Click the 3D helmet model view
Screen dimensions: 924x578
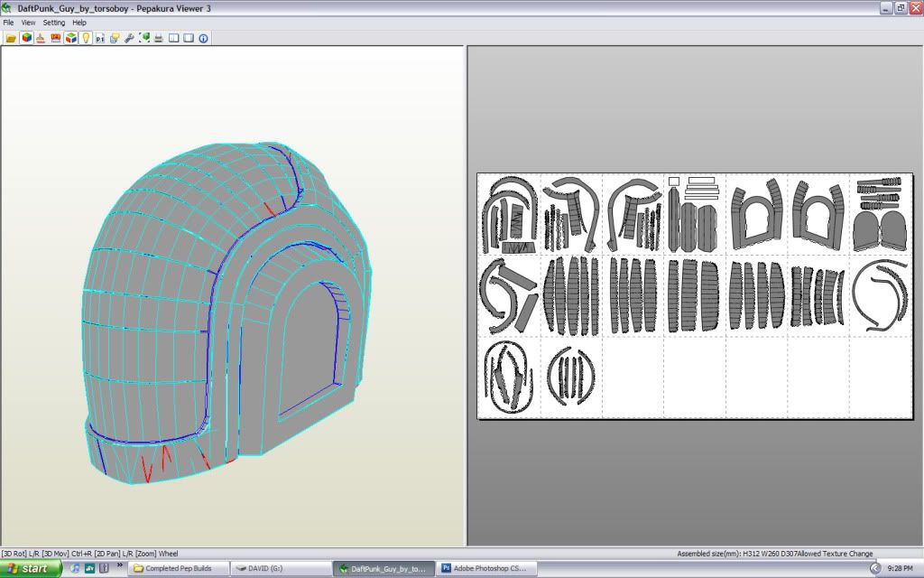(226, 312)
